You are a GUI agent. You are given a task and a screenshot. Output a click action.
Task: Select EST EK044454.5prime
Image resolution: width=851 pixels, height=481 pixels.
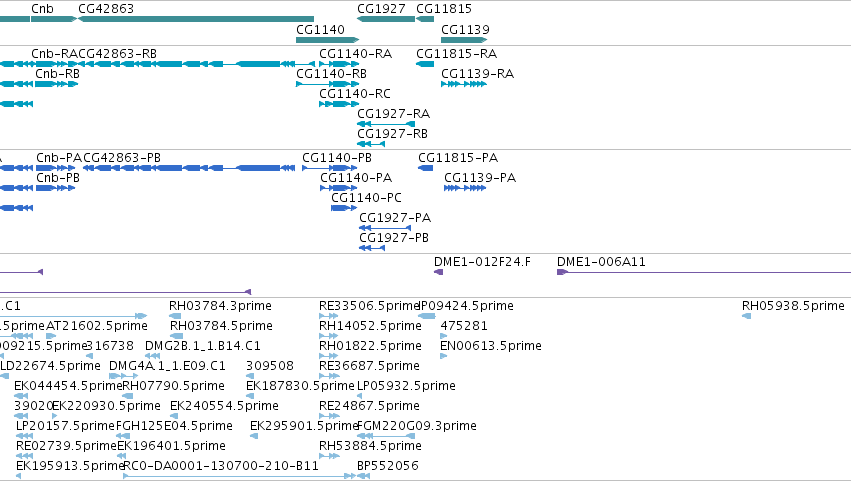coord(21,396)
